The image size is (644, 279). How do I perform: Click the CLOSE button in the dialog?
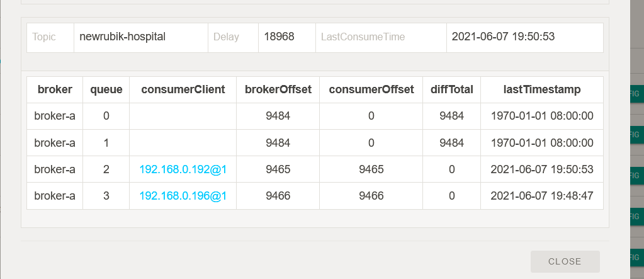[x=565, y=261]
